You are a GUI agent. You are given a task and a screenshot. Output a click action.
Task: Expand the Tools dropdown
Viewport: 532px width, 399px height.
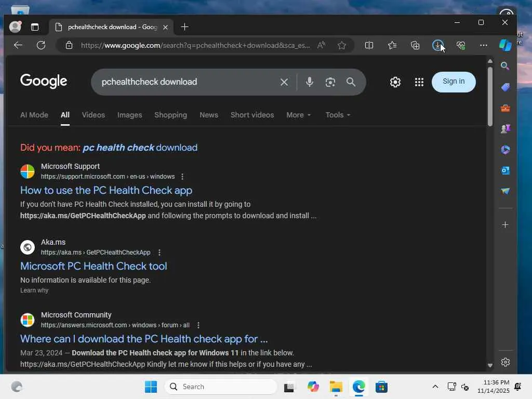[338, 115]
